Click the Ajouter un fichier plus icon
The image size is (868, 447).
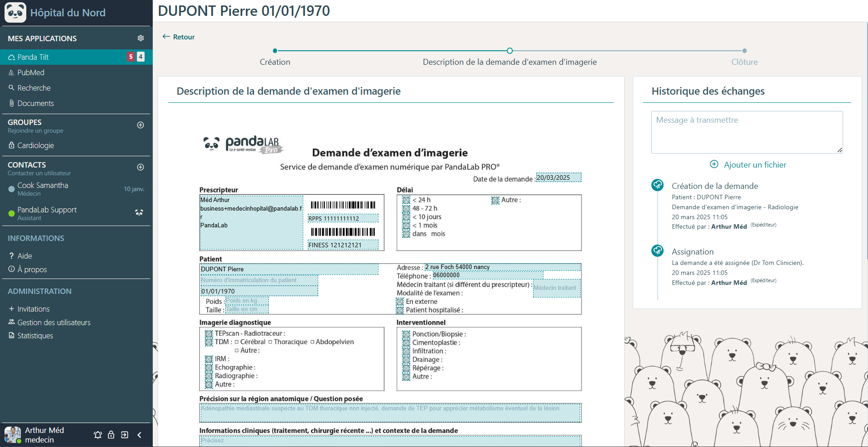tap(714, 164)
